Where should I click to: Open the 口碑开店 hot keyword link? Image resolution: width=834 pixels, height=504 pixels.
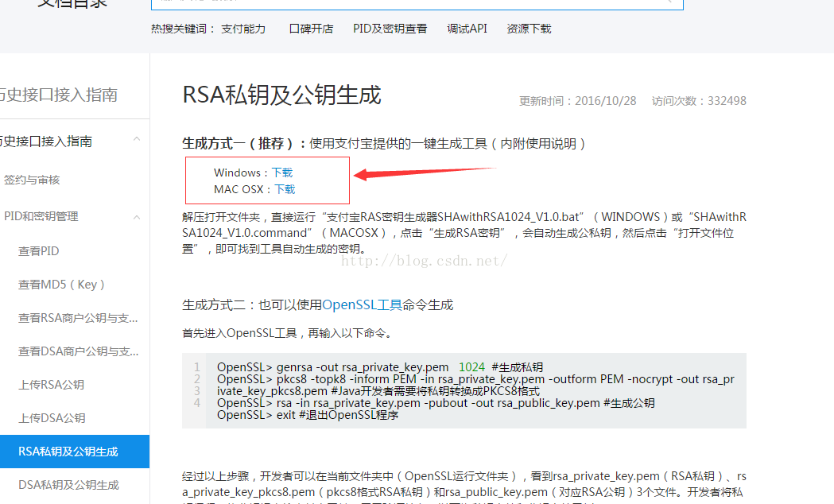pos(311,28)
